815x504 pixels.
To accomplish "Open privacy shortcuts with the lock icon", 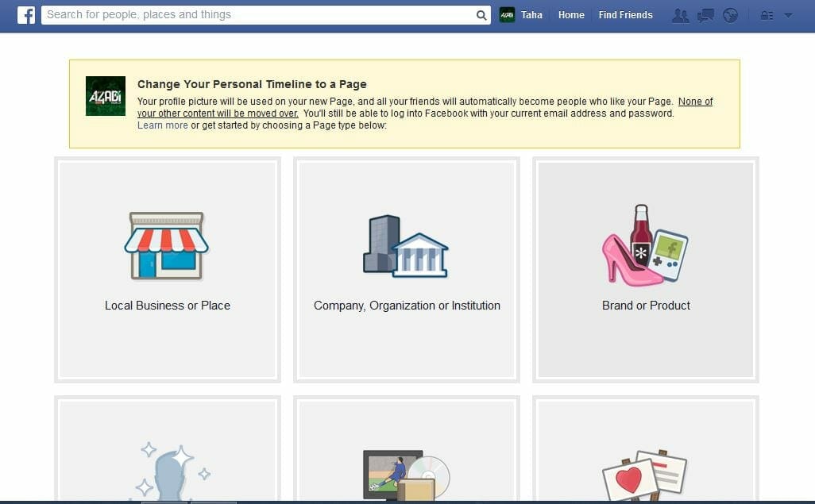I will 767,14.
